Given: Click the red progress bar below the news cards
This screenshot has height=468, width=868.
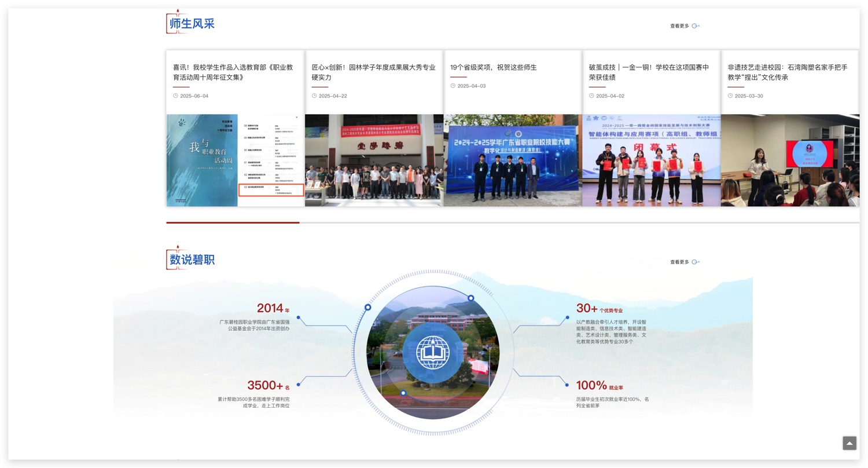Looking at the screenshot, I should pyautogui.click(x=233, y=222).
